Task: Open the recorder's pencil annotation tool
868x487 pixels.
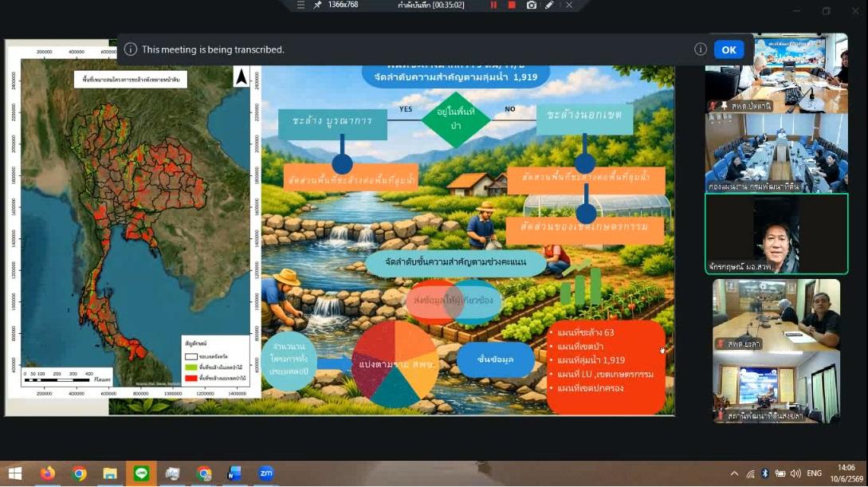Action: (549, 5)
